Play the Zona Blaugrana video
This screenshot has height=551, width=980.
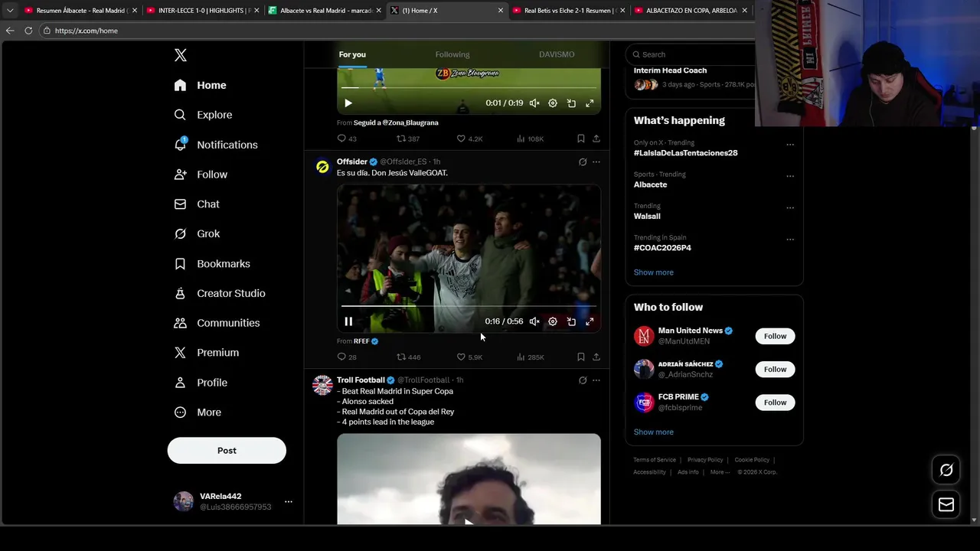(x=348, y=103)
